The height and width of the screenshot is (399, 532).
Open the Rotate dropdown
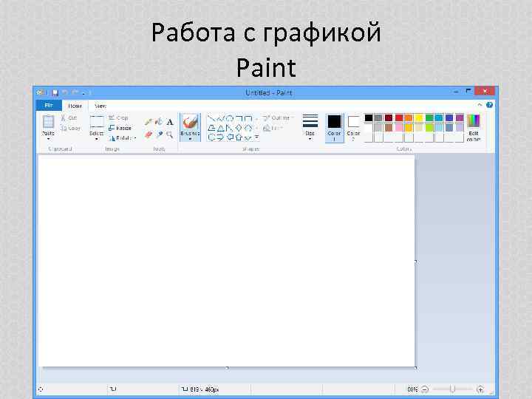pos(123,138)
